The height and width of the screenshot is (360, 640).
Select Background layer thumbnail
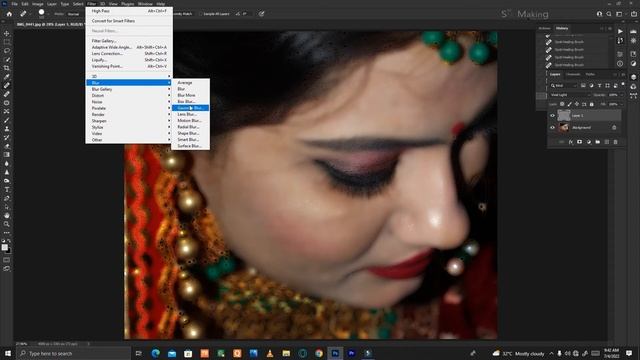564,127
